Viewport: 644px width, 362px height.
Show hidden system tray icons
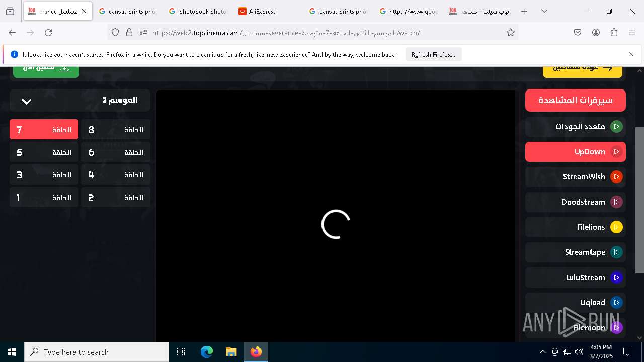pos(542,352)
